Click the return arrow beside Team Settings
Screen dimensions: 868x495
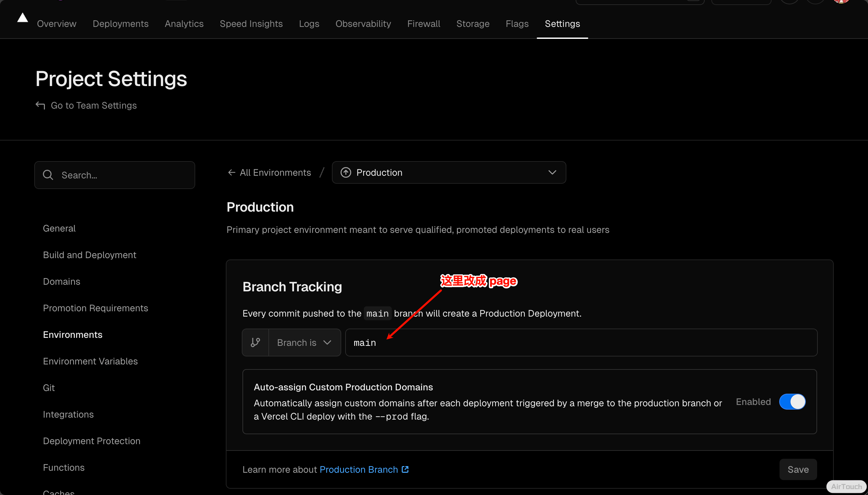[41, 105]
